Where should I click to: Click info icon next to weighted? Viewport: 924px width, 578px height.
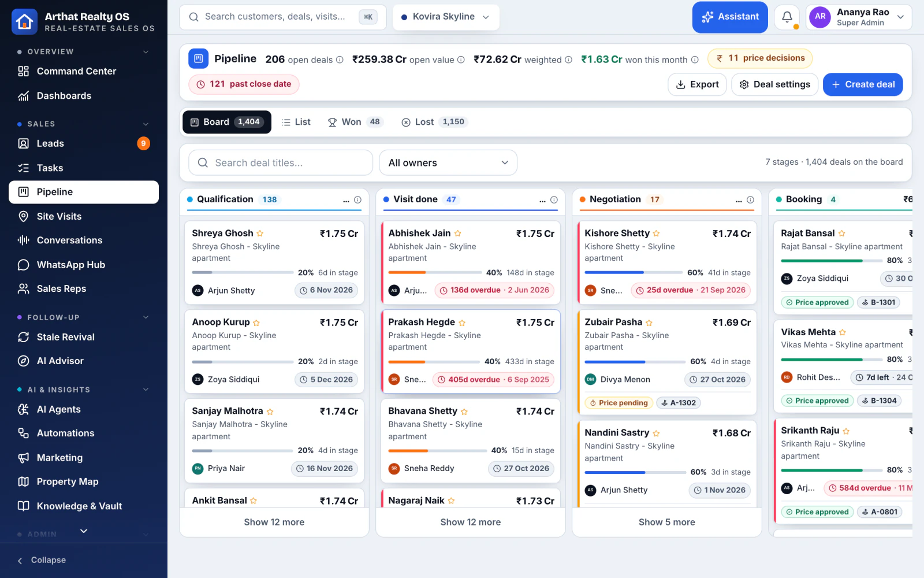tap(568, 60)
